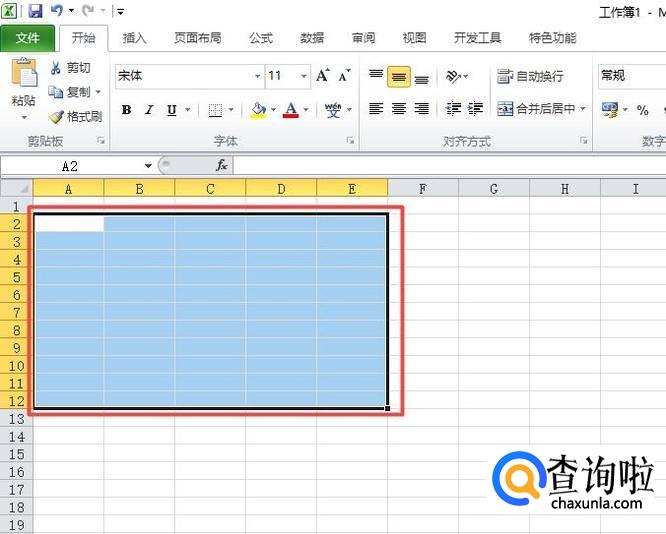This screenshot has width=666, height=534.
Task: Open the font size dropdown showing 11
Action: (304, 76)
